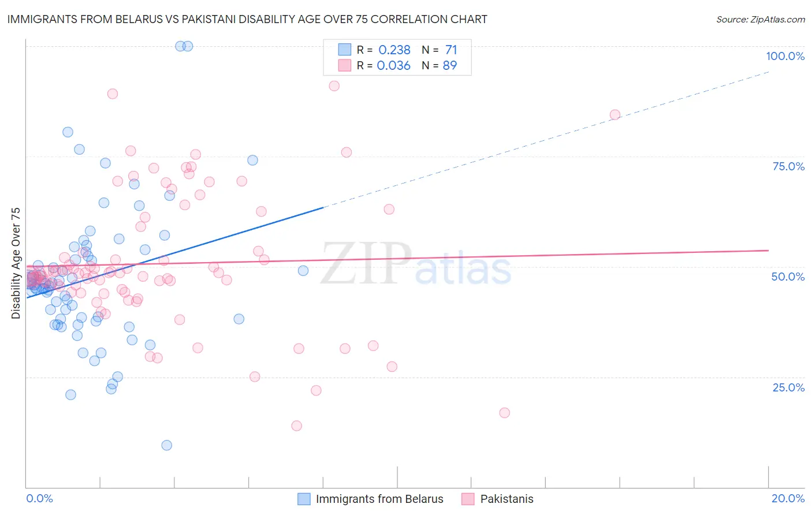Click the 0.0% x-axis label
Image resolution: width=812 pixels, height=515 pixels.
point(40,498)
